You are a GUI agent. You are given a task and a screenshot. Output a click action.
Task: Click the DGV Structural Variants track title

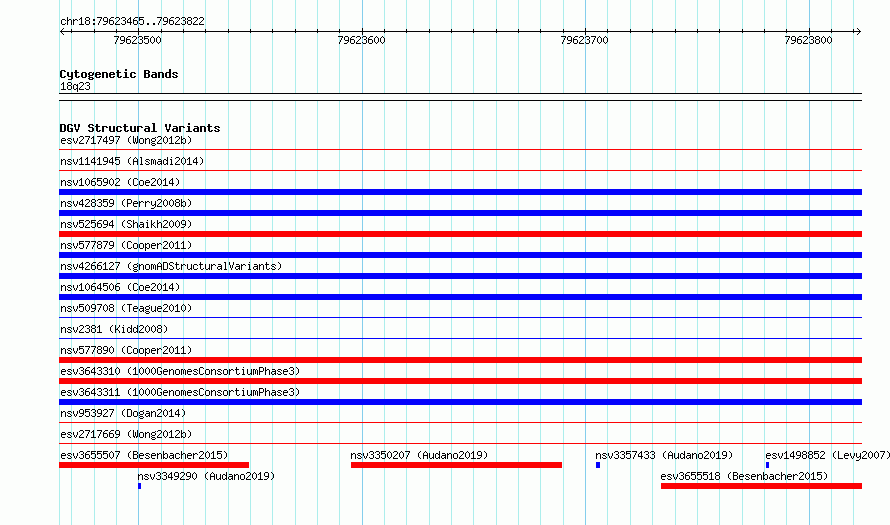(x=140, y=128)
